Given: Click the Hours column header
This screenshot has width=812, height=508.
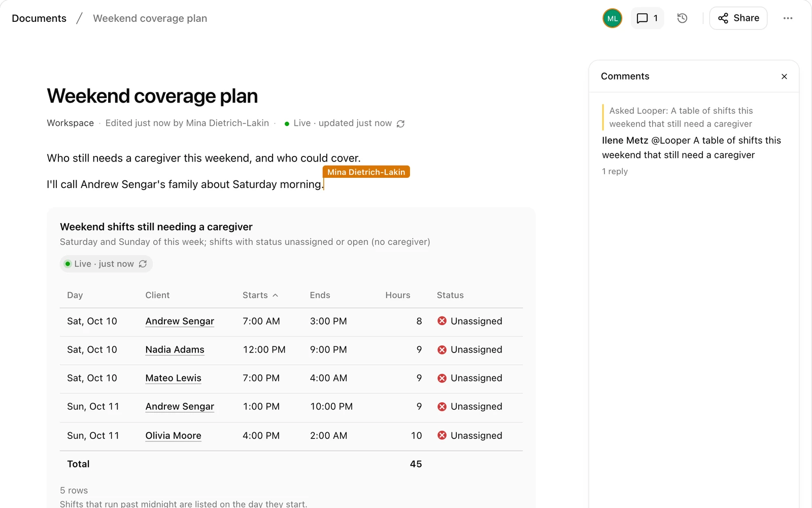Looking at the screenshot, I should click(398, 295).
